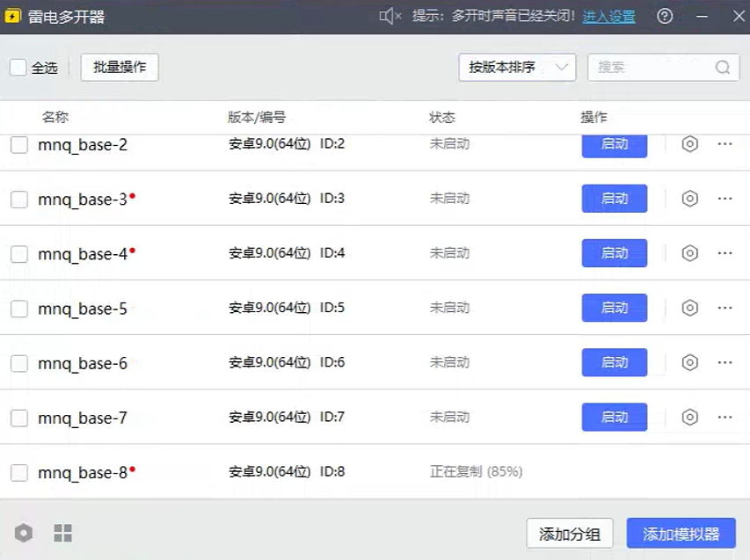This screenshot has width=750, height=560.
Task: Check the mnq_base-7 checkbox
Action: (19, 418)
